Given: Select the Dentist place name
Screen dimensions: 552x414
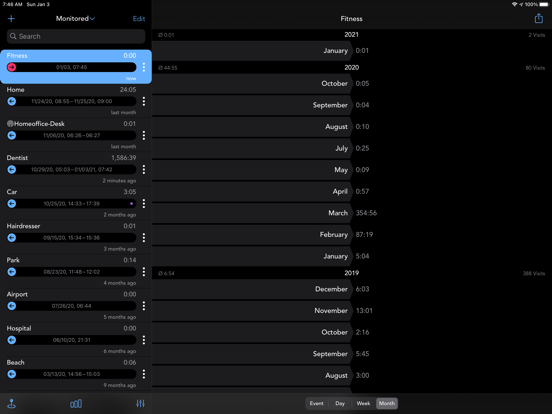Looking at the screenshot, I should pyautogui.click(x=17, y=158).
